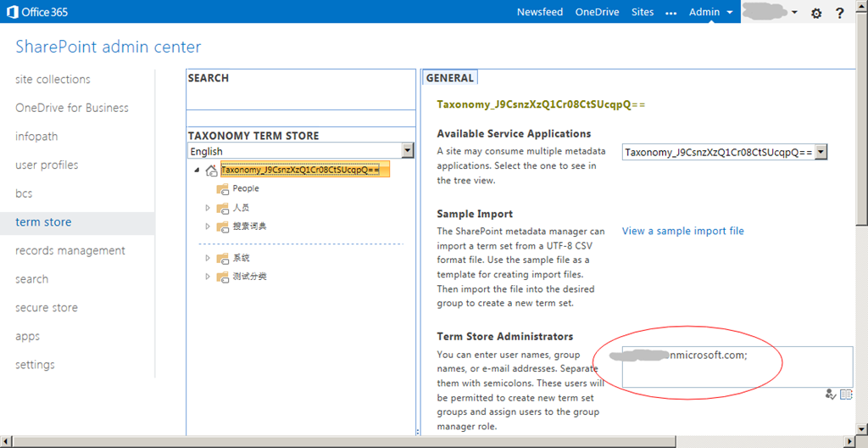The width and height of the screenshot is (868, 448).
Task: Open settings page in sidebar
Action: (35, 365)
